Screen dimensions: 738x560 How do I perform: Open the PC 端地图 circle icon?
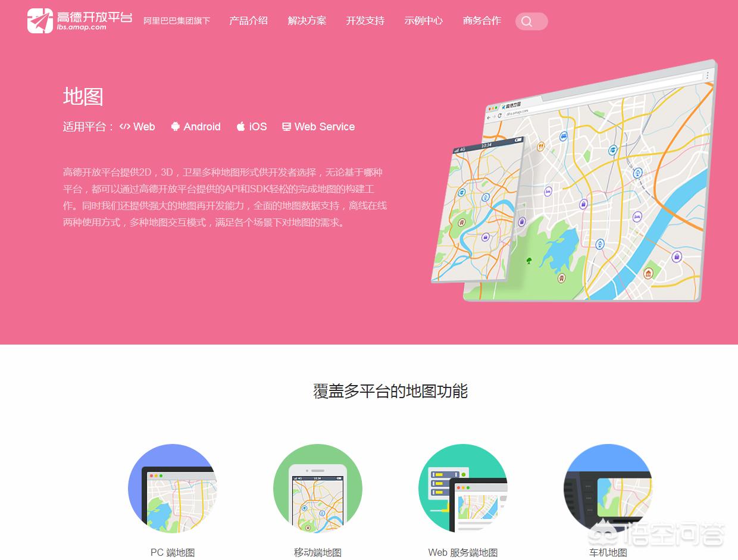173,489
